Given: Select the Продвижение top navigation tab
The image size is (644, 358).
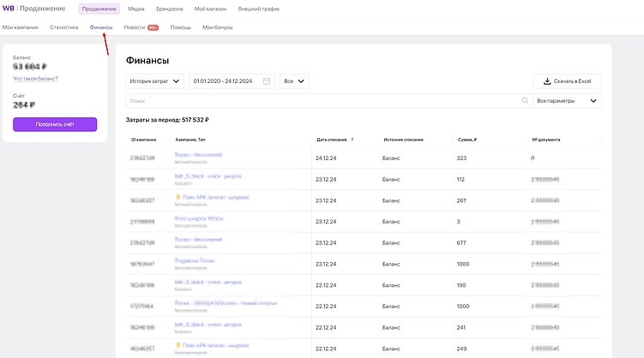Looking at the screenshot, I should tap(99, 9).
